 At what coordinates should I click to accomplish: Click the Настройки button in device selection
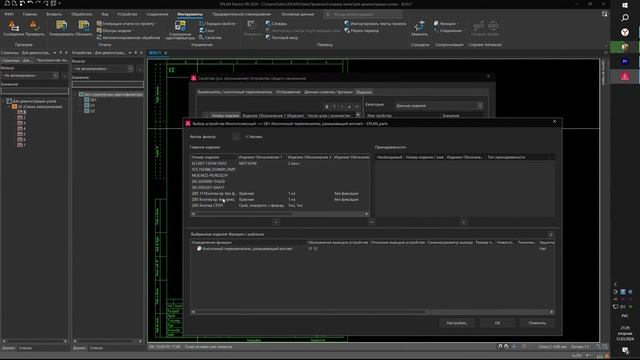[457, 323]
